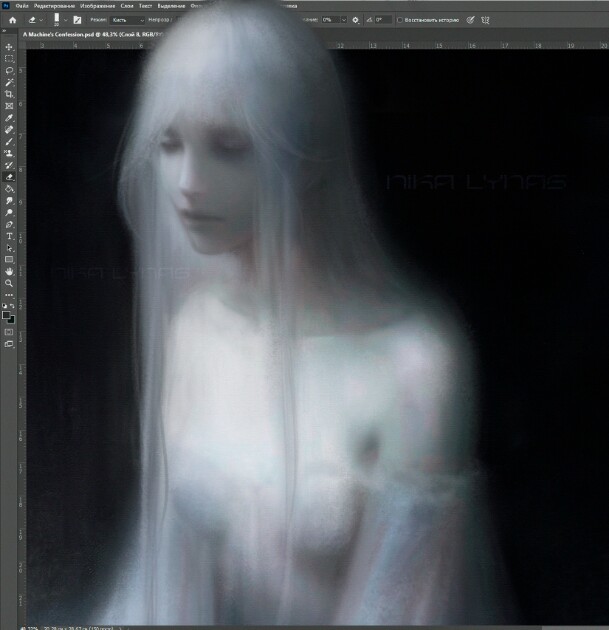Viewport: 609px width, 630px height.
Task: Select the Zoom tool
Action: point(9,283)
